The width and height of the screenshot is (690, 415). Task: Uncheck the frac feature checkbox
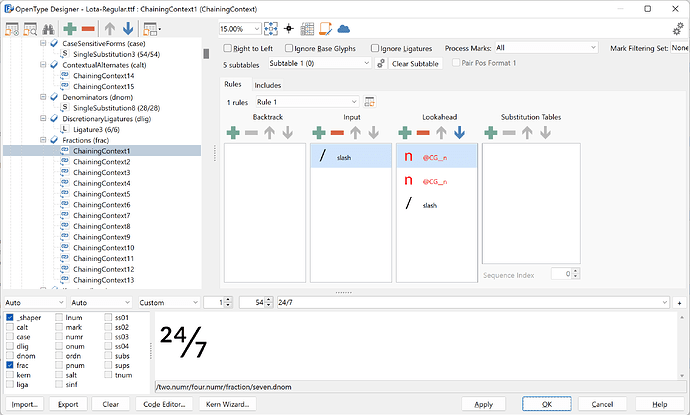(x=10, y=366)
